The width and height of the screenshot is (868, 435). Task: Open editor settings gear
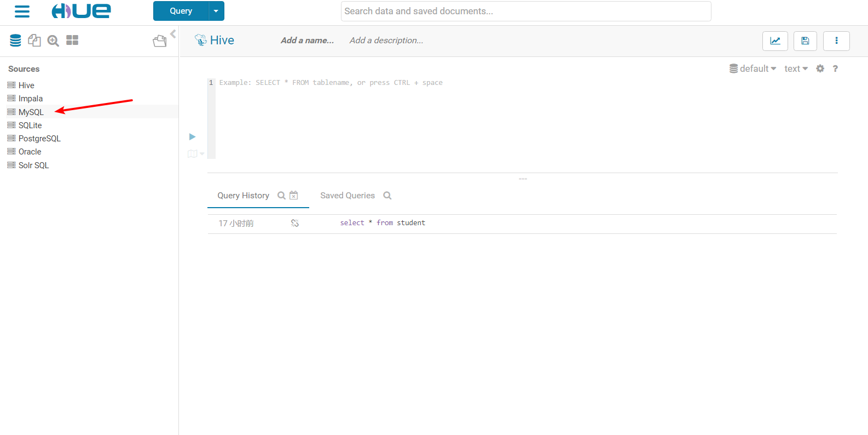pyautogui.click(x=820, y=68)
